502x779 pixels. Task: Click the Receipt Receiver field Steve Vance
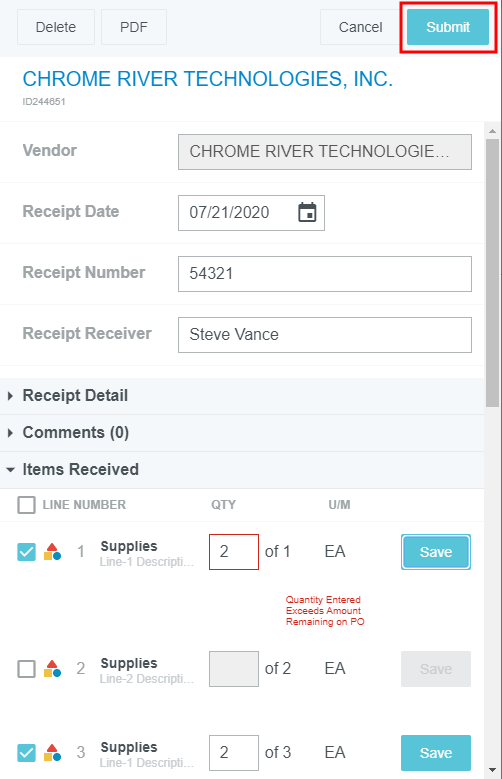point(325,335)
